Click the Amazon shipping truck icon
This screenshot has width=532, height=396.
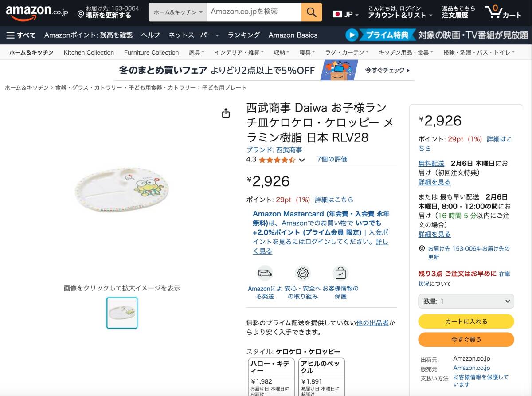[x=265, y=273]
